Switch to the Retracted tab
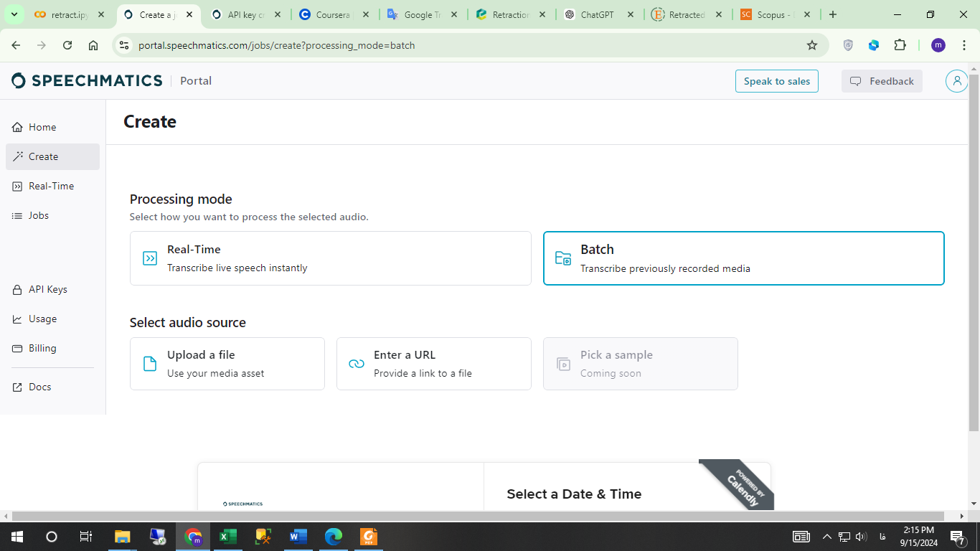Viewport: 980px width, 551px height. tap(687, 14)
